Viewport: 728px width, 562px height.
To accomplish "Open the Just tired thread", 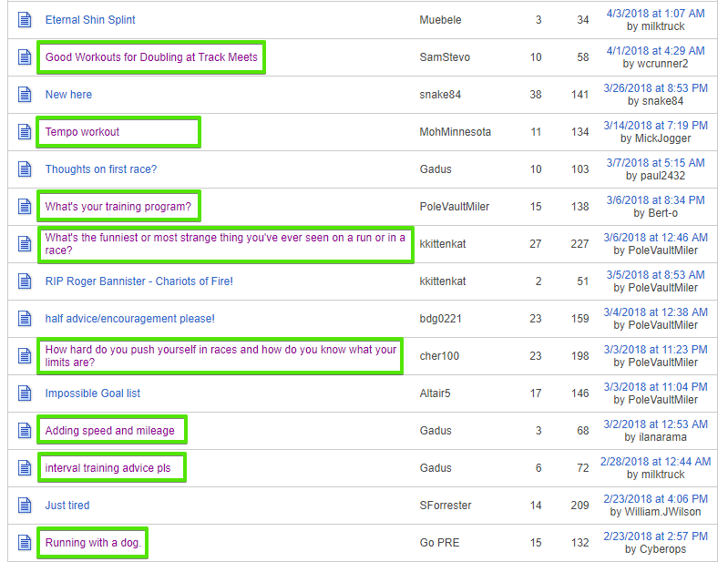I will point(67,506).
